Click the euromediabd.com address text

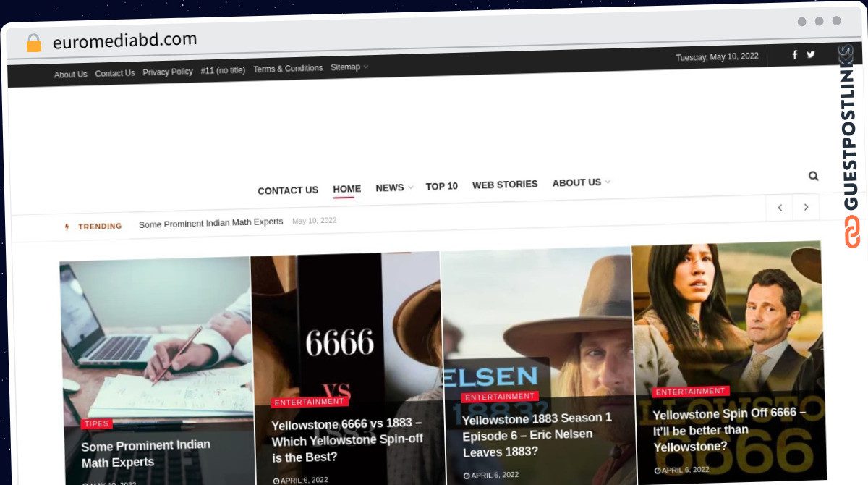click(x=124, y=41)
